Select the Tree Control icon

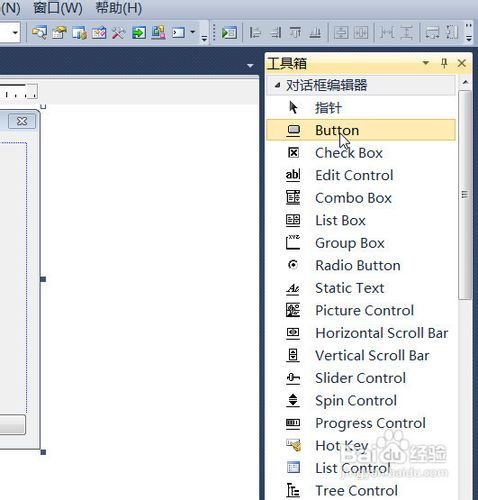[293, 490]
